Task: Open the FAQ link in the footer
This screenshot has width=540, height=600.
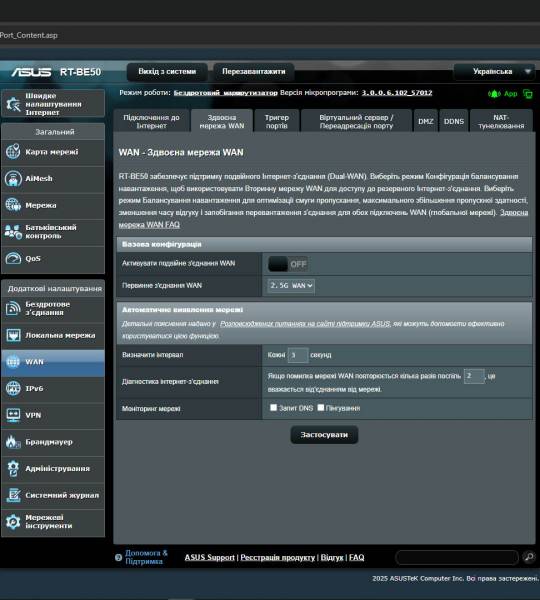Action: pos(356,558)
